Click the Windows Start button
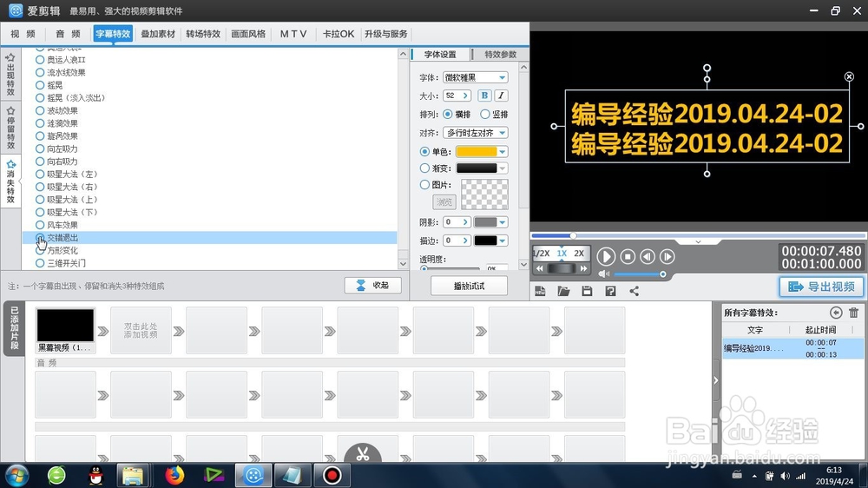 pyautogui.click(x=16, y=475)
